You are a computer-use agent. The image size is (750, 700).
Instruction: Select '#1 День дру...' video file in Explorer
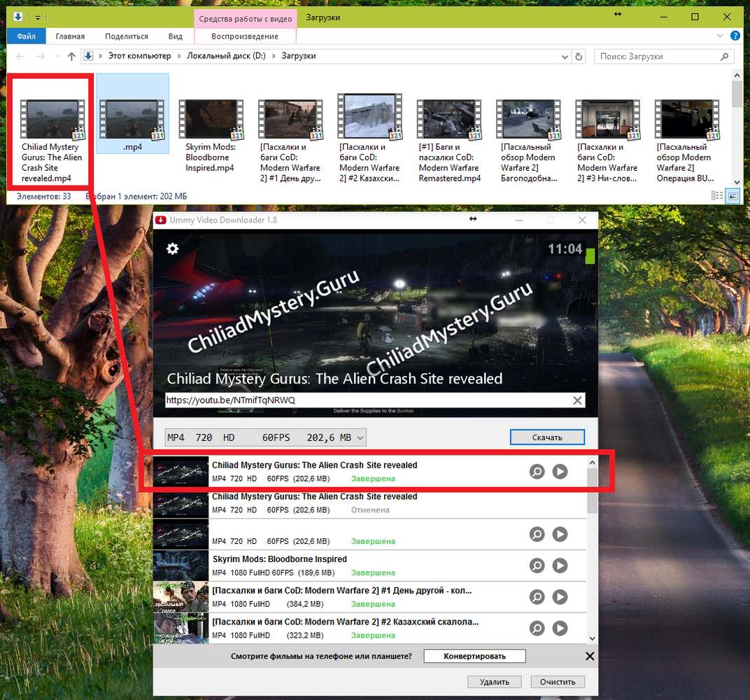click(290, 141)
